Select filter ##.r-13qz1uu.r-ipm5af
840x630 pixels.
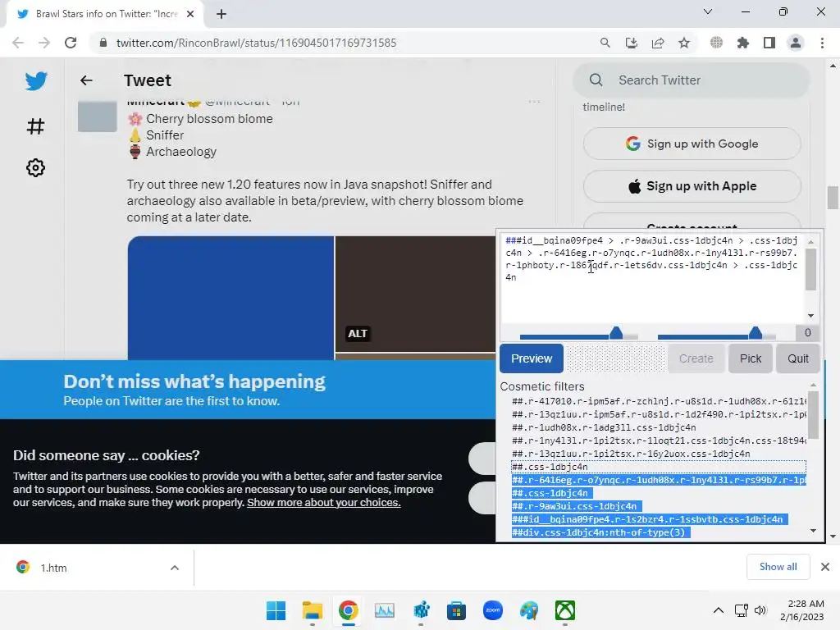click(659, 414)
